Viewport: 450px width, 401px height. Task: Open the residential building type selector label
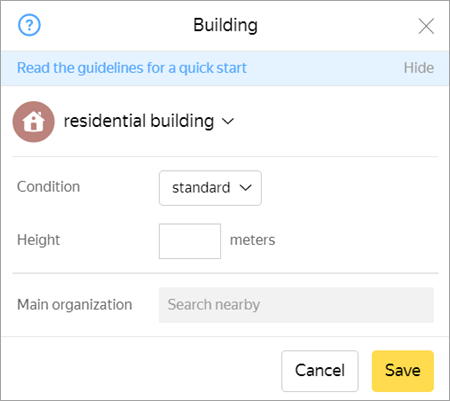point(139,121)
